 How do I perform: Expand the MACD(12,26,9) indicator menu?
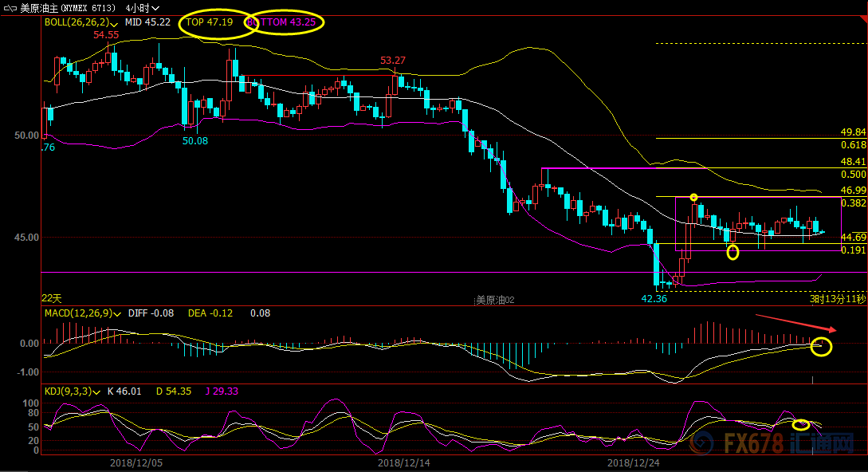[116, 313]
